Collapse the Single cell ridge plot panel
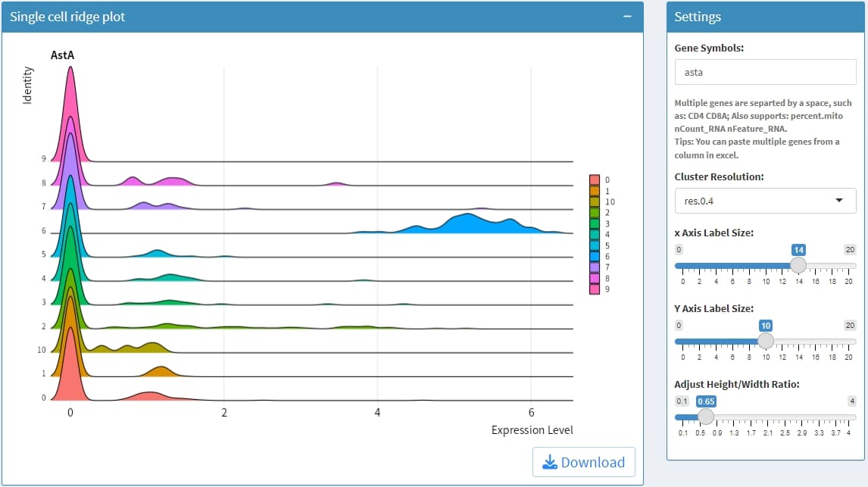The width and height of the screenshot is (868, 487). (626, 17)
